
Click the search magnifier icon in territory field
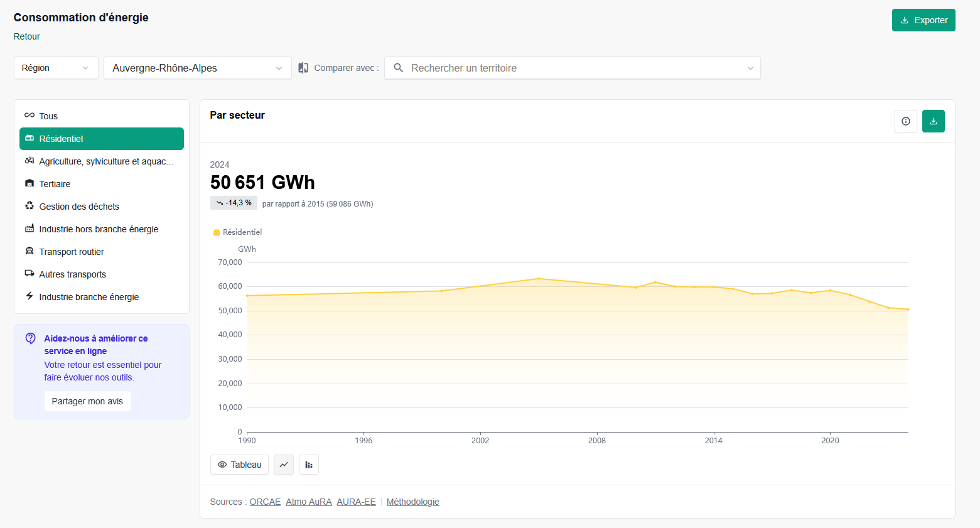[x=398, y=68]
